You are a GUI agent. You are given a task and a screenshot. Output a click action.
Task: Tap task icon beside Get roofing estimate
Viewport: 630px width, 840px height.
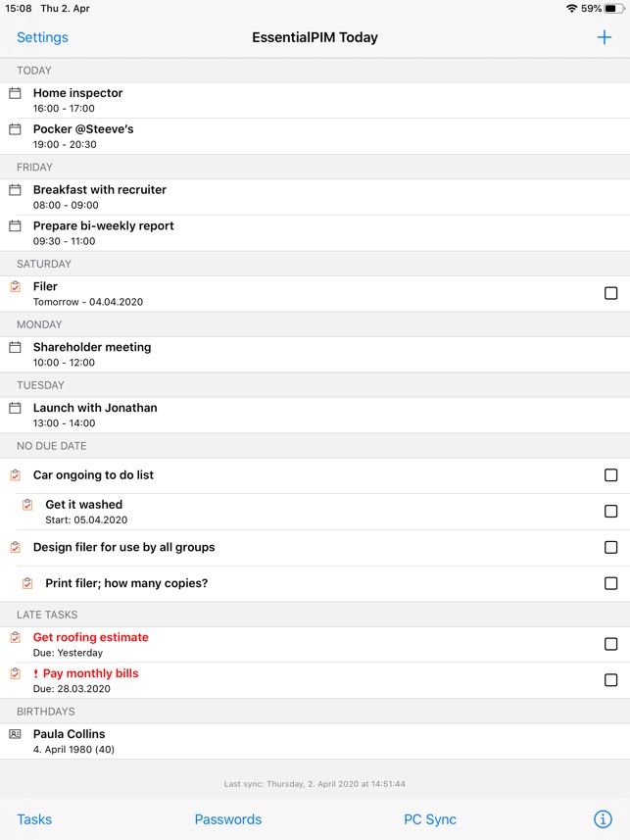point(15,638)
